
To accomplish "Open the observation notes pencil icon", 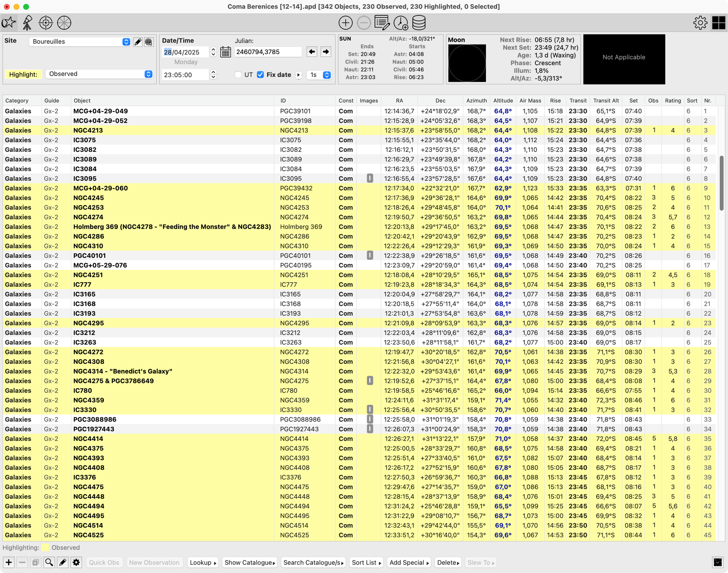I will [x=382, y=23].
